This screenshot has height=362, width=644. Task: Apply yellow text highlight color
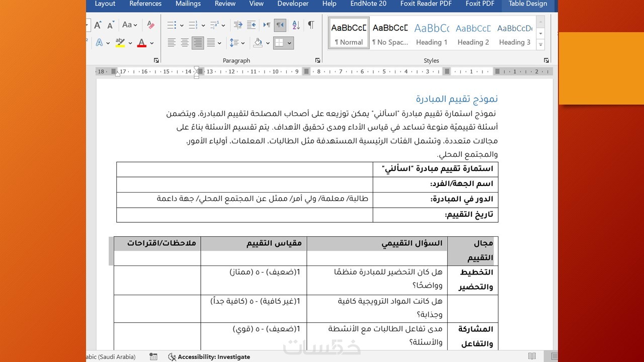120,43
